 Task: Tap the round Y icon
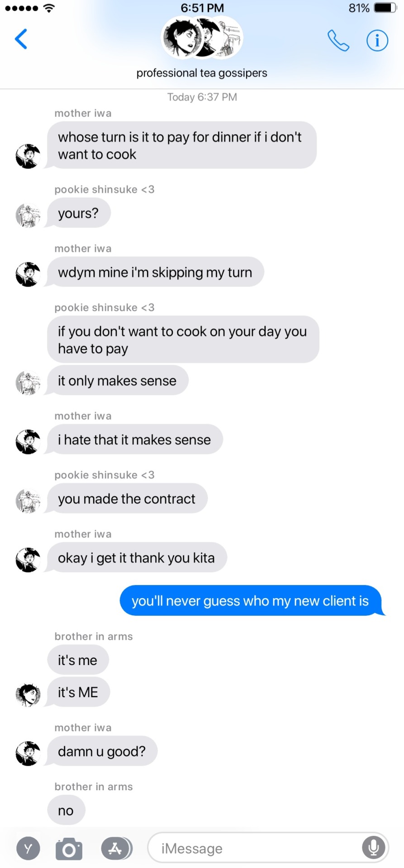(28, 849)
